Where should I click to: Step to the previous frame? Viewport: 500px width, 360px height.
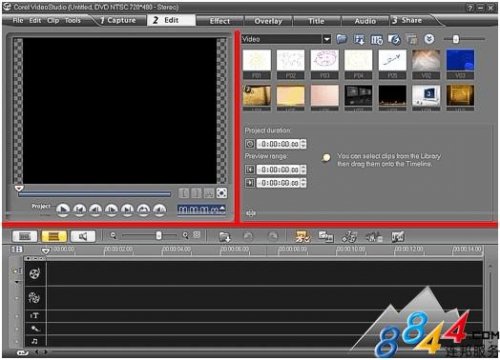click(95, 210)
